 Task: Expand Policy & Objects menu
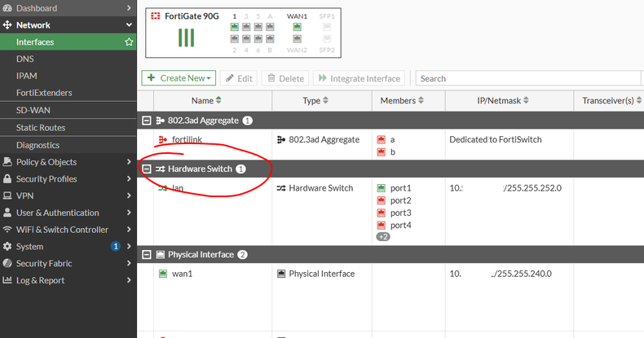68,162
